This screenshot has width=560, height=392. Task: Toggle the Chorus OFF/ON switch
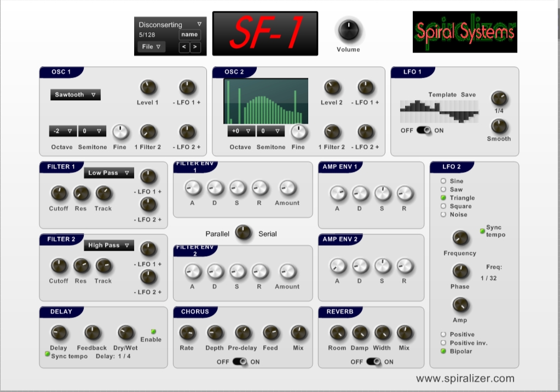point(239,362)
